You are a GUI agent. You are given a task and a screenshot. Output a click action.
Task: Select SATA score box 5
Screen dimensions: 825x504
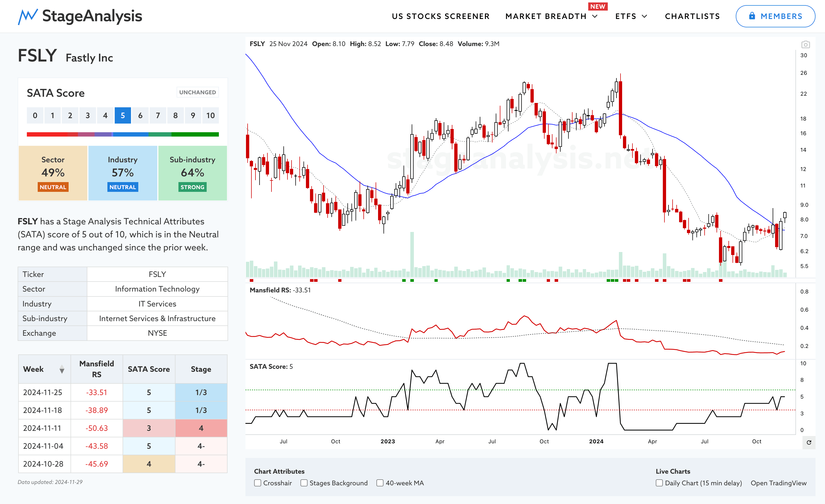[123, 115]
